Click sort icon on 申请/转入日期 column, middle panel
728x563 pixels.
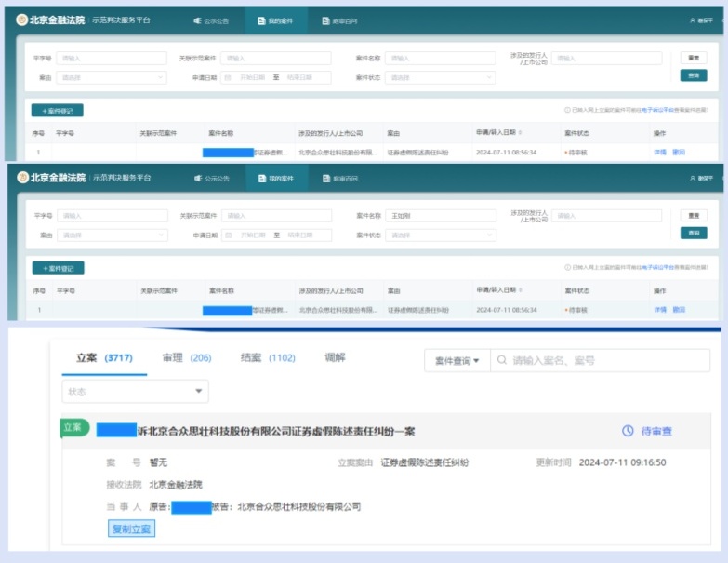point(521,289)
